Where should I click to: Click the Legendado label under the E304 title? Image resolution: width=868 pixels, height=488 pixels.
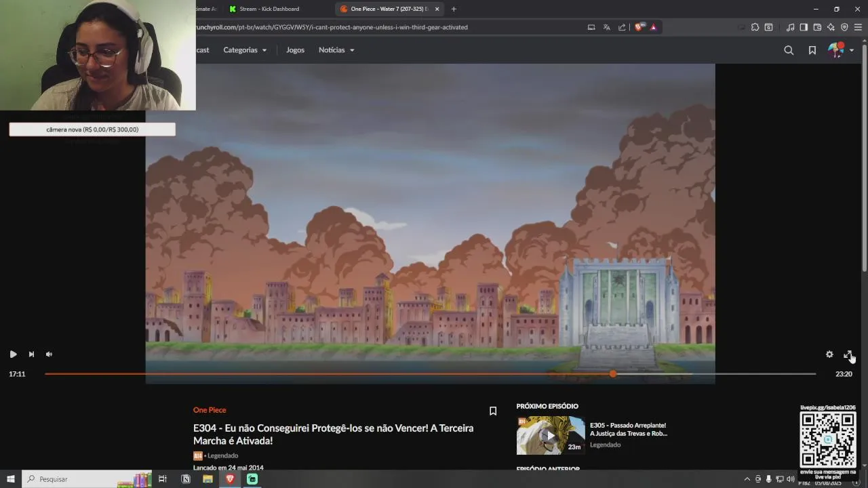223,455
